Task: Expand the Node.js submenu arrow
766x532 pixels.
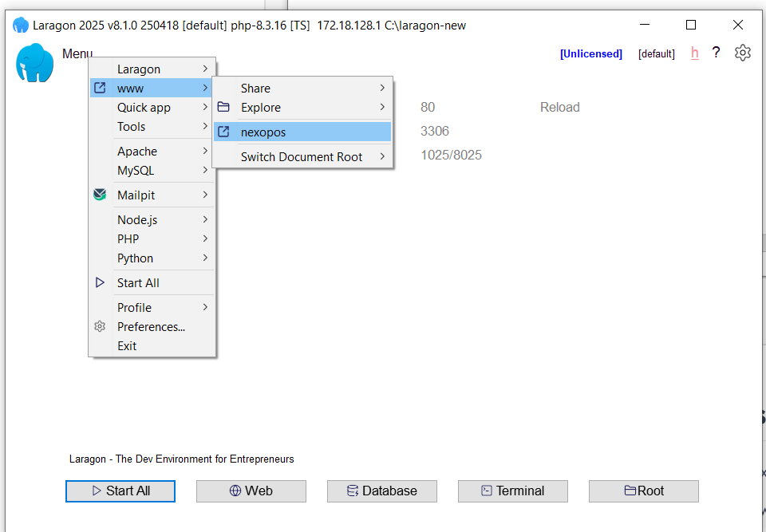Action: [206, 219]
